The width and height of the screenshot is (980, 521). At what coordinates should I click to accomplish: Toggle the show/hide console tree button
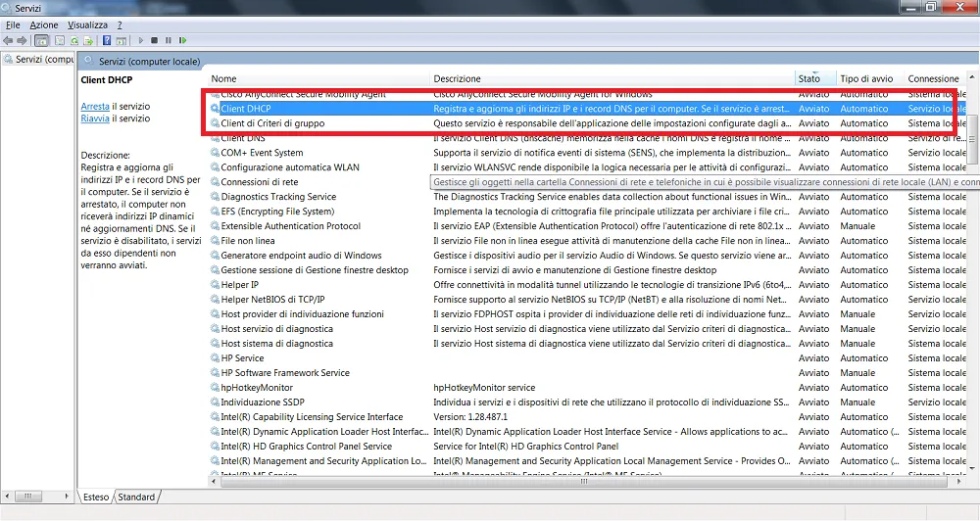click(x=41, y=40)
